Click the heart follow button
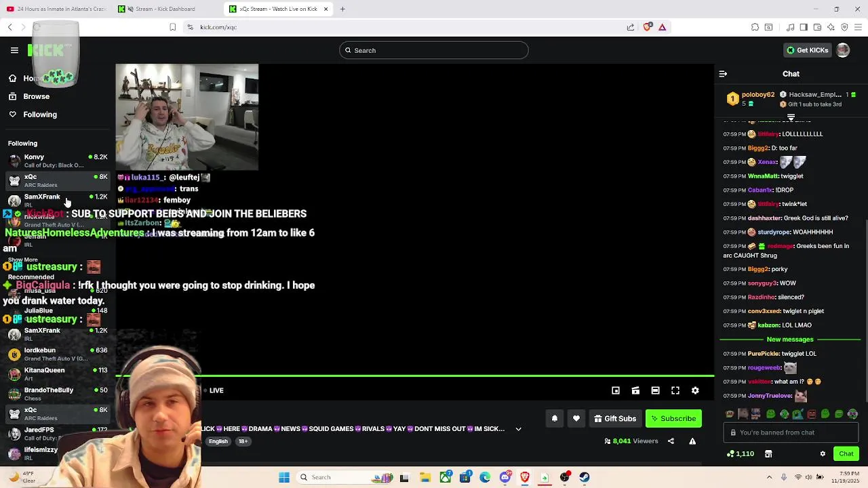 [576, 419]
